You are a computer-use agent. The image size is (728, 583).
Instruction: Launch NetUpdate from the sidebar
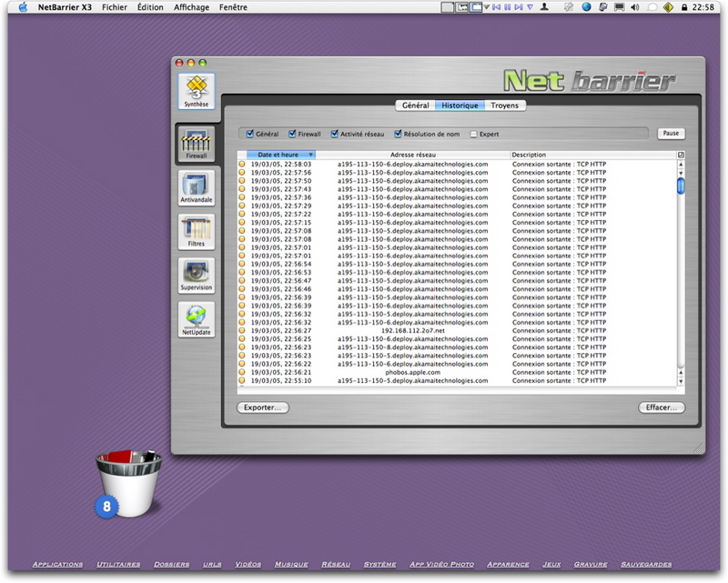[197, 319]
